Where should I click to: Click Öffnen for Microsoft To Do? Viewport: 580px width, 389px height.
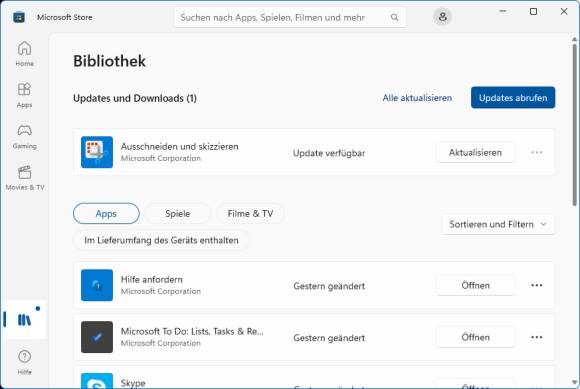point(475,337)
